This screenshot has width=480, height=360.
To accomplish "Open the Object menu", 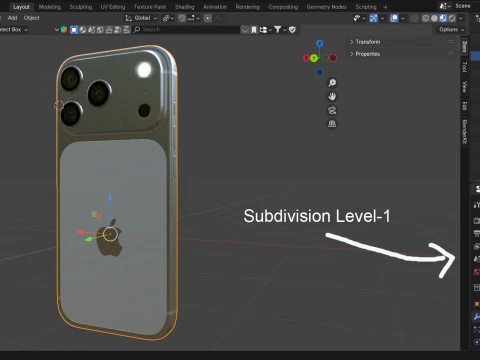I will 32,18.
